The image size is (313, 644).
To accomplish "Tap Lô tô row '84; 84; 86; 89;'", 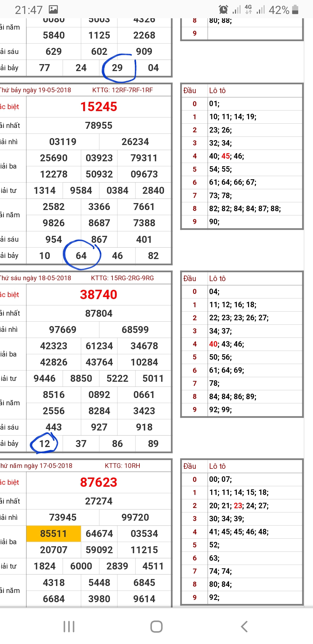I will pos(233,397).
